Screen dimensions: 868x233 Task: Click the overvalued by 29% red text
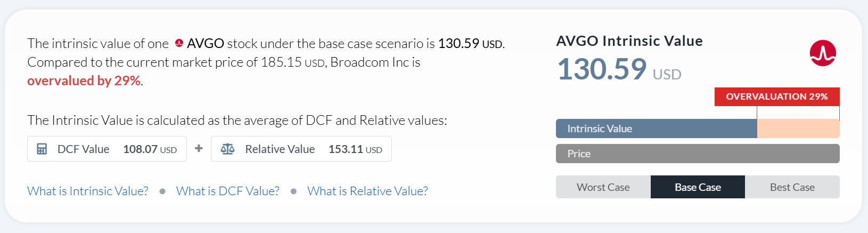pyautogui.click(x=84, y=81)
